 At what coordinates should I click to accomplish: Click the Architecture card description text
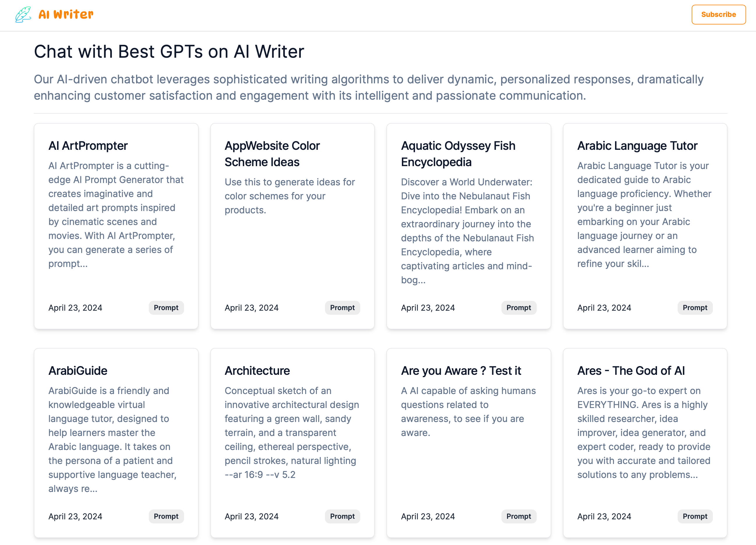tap(292, 432)
